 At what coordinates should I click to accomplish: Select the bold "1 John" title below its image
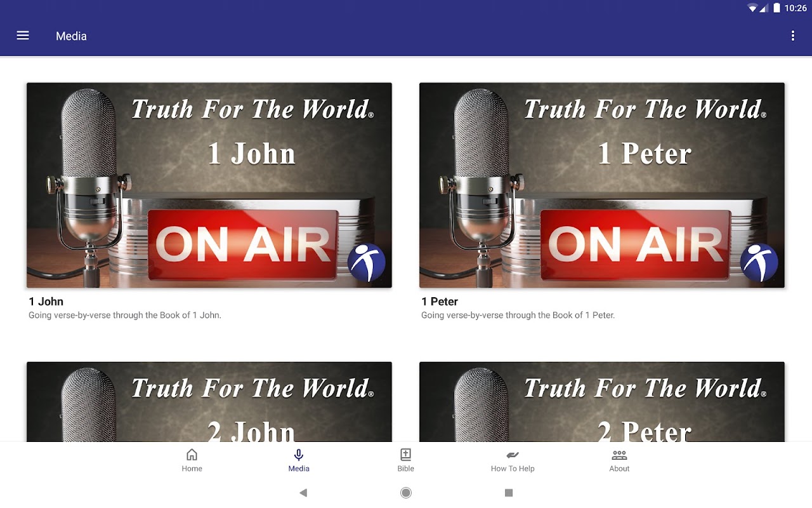pos(46,302)
